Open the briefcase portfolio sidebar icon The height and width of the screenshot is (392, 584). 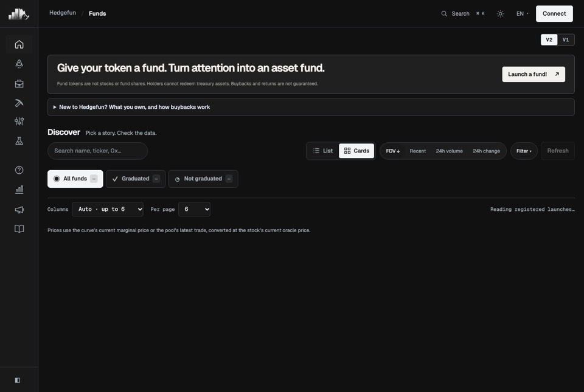point(19,84)
